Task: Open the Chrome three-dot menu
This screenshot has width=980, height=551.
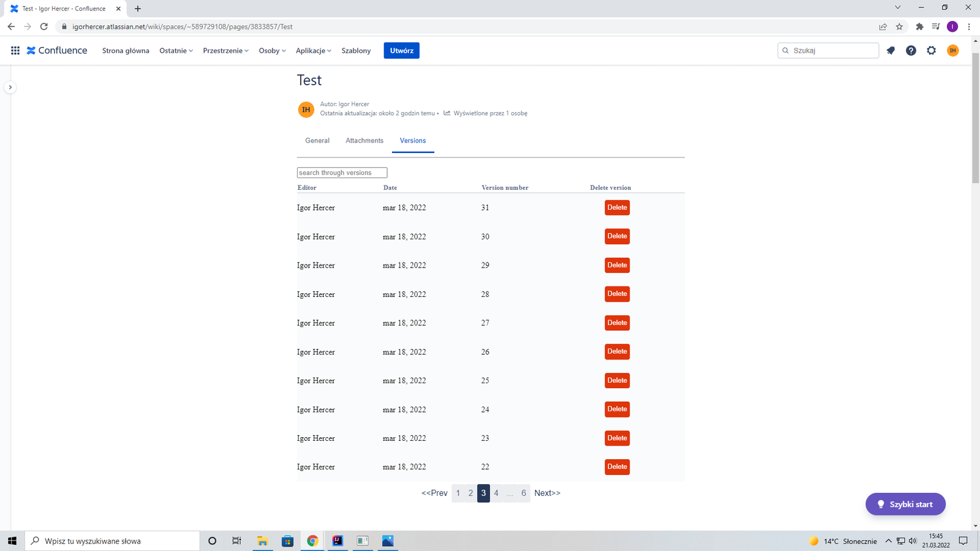Action: [969, 26]
